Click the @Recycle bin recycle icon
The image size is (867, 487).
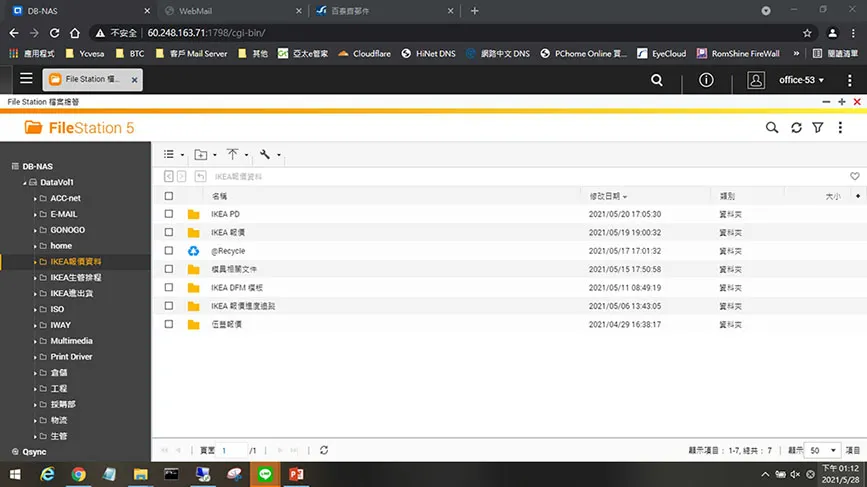[x=193, y=251]
